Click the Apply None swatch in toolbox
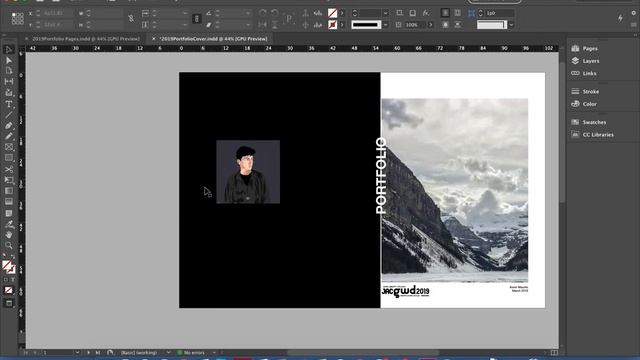 (9, 291)
